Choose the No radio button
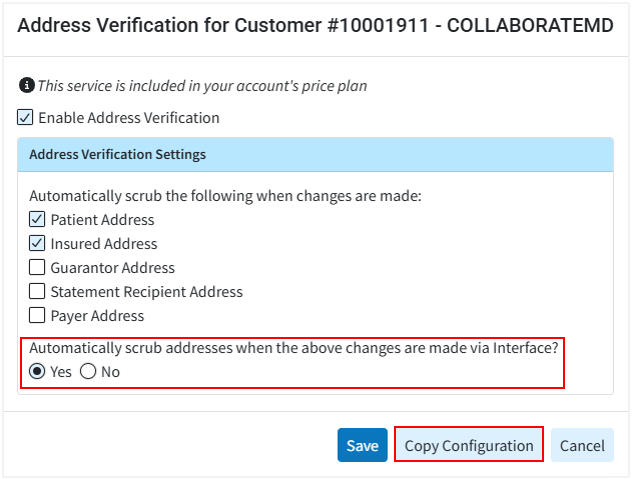The width and height of the screenshot is (632, 479). pos(88,371)
